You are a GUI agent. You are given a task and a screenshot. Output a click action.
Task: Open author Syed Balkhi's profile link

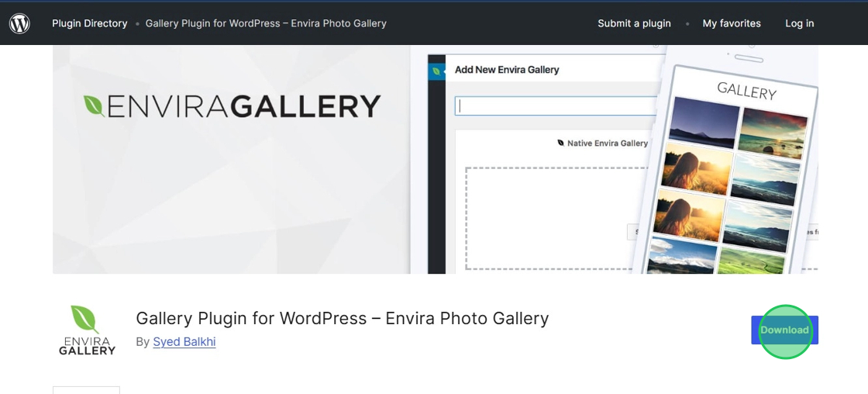tap(184, 342)
